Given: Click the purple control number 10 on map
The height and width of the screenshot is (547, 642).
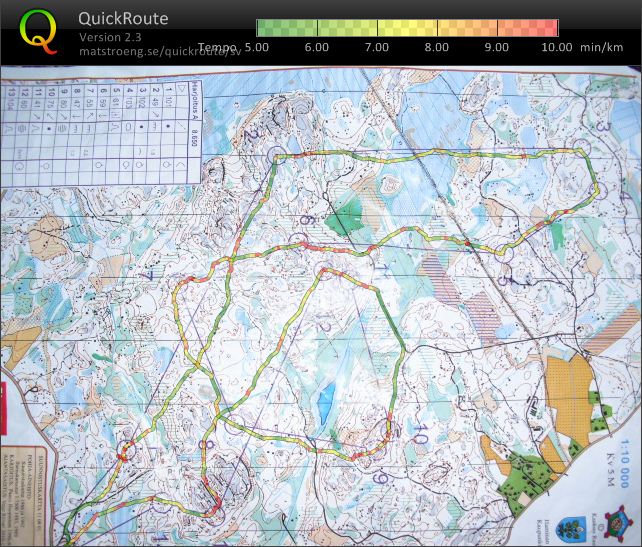Looking at the screenshot, I should (420, 435).
